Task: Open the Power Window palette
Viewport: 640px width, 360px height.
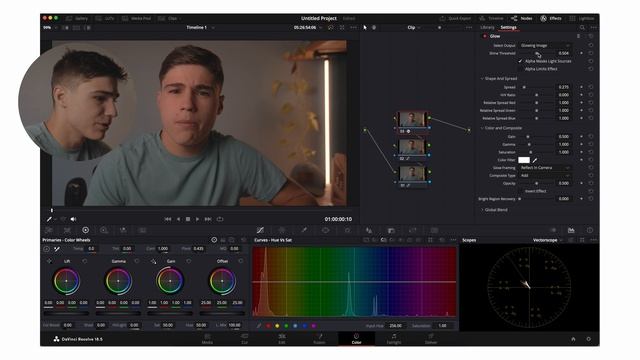Action: pyautogui.click(x=325, y=230)
